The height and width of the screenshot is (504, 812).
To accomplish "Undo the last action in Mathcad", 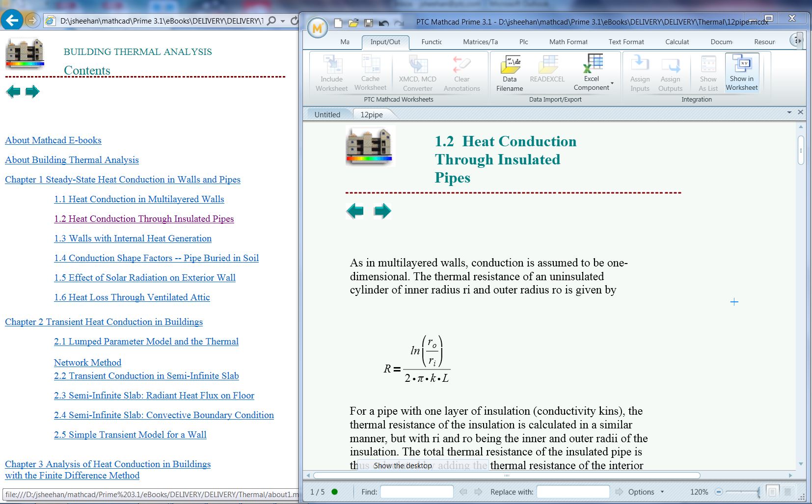I will [384, 23].
